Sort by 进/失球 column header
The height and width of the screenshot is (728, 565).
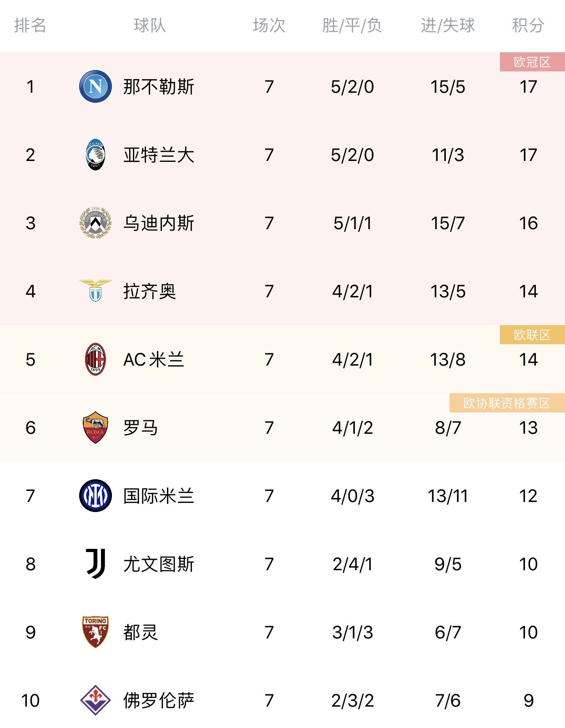pyautogui.click(x=448, y=25)
